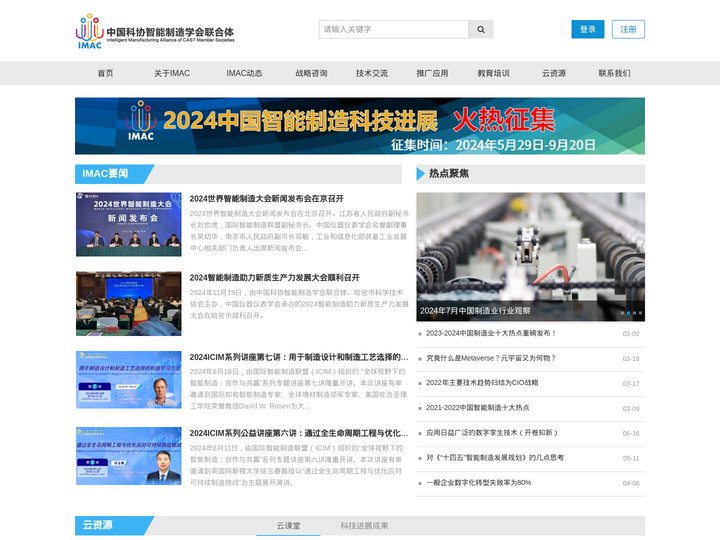Select the 云课堂 tab
The width and height of the screenshot is (720, 540).
coord(288,526)
